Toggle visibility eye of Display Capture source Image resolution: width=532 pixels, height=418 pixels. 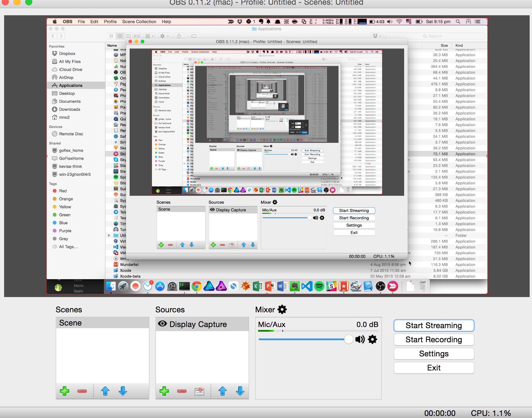click(x=162, y=324)
